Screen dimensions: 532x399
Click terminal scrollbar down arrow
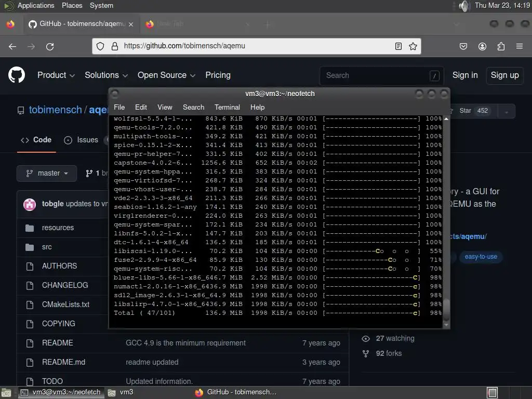[x=446, y=325]
